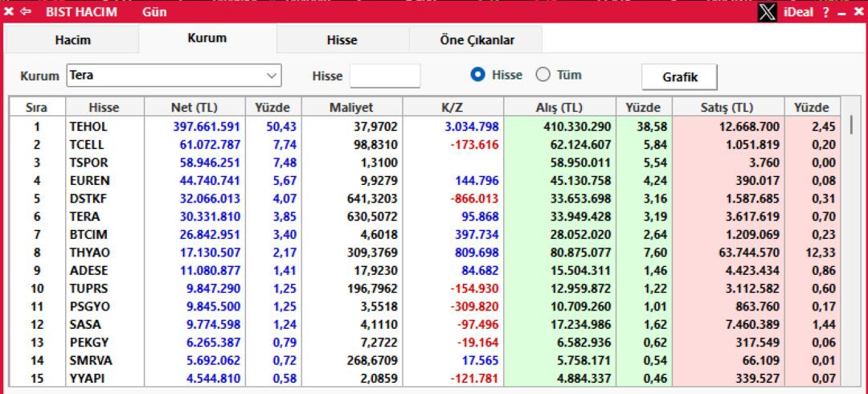The width and height of the screenshot is (868, 394).
Task: Switch to the Öne Çıkanlar tab
Action: point(477,40)
